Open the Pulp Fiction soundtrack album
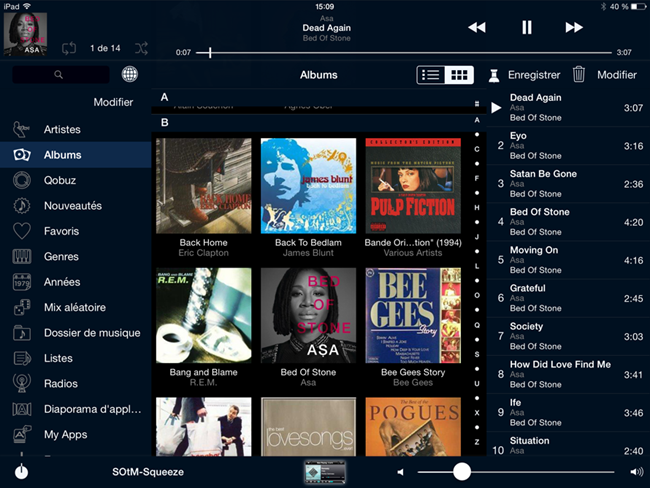 click(413, 186)
